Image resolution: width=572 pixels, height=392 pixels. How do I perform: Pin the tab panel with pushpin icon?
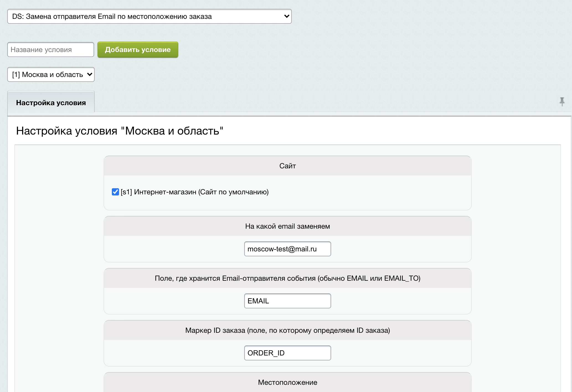click(562, 102)
